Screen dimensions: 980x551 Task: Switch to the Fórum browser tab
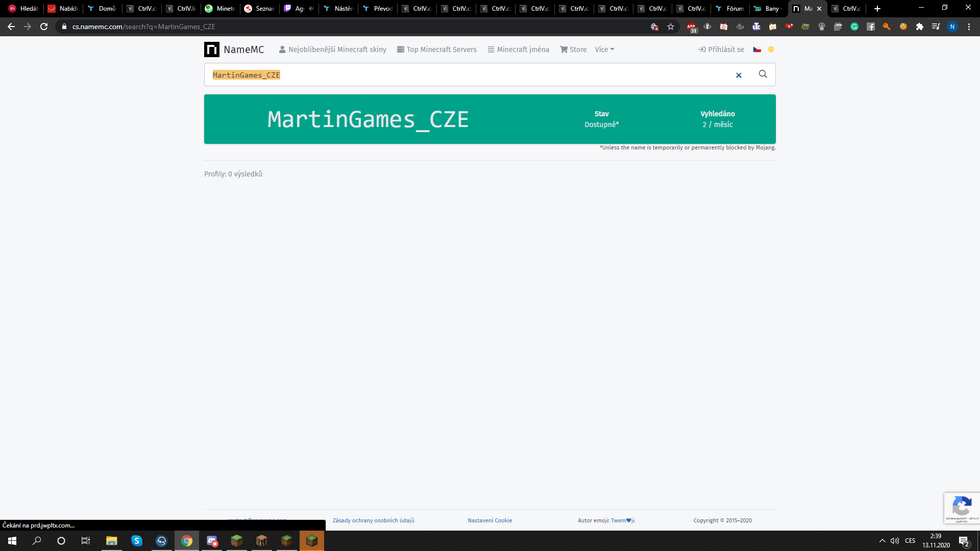coord(730,9)
